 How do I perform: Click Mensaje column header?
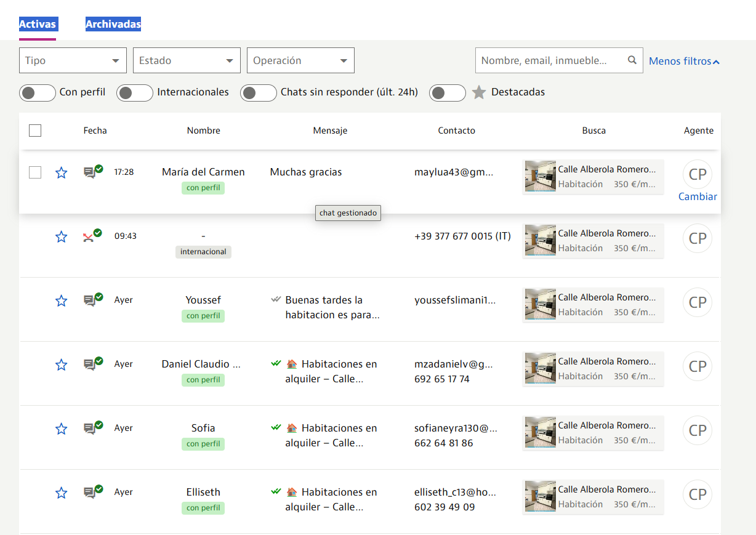point(330,131)
